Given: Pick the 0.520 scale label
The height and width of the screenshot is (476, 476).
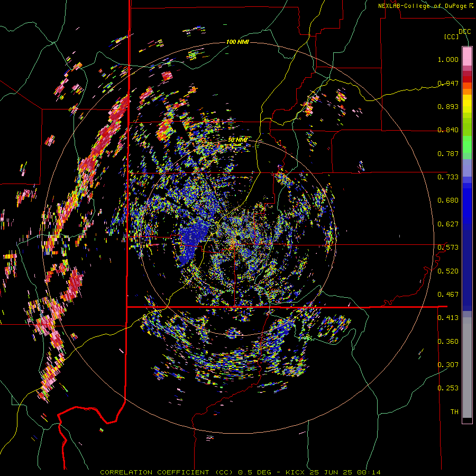Looking at the screenshot, I should (448, 271).
